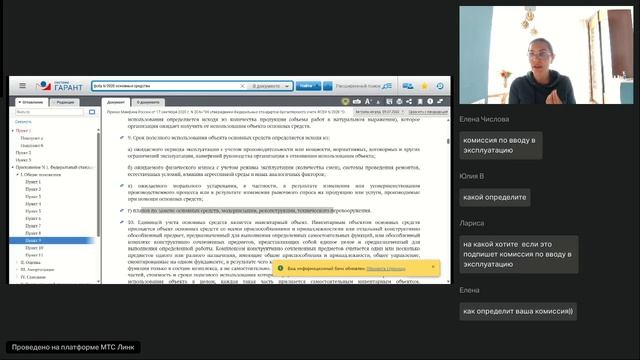Image resolution: width=640 pixels, height=360 pixels.
Task: Select Подпункт б in contents tree
Action: click(x=32, y=145)
